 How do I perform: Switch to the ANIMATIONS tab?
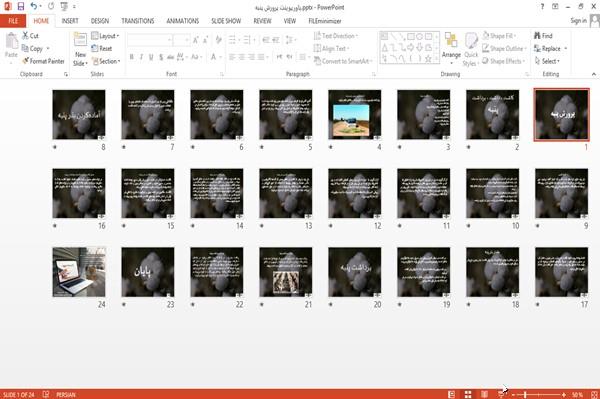point(183,21)
